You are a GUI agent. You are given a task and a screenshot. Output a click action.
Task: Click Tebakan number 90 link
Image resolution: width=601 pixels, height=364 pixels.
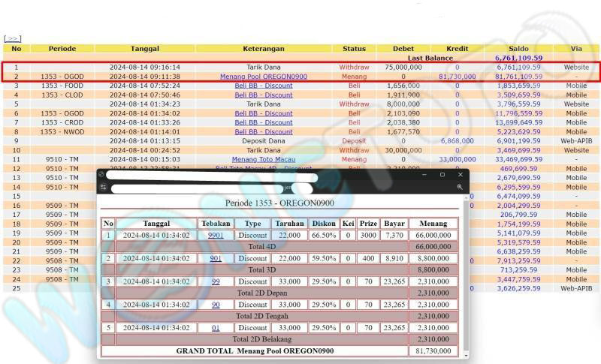pos(216,305)
